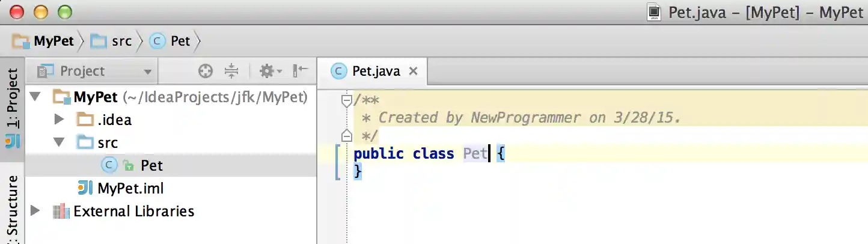Toggle the 1: Project tool window tab
The height and width of the screenshot is (244, 868).
pos(12,108)
